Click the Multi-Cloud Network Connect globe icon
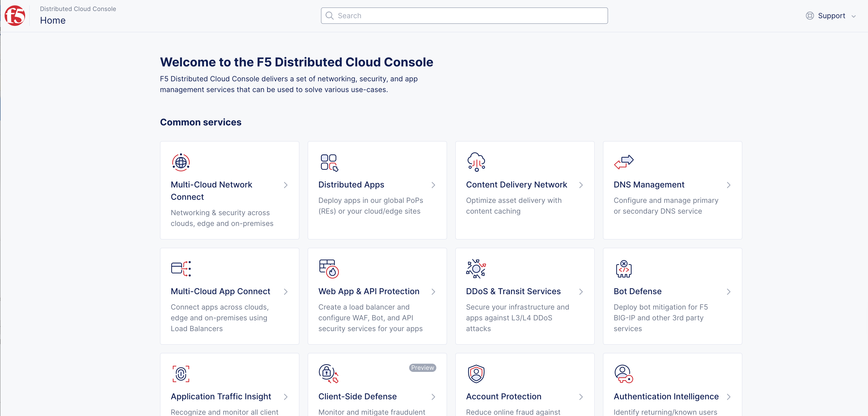868x416 pixels. point(181,163)
